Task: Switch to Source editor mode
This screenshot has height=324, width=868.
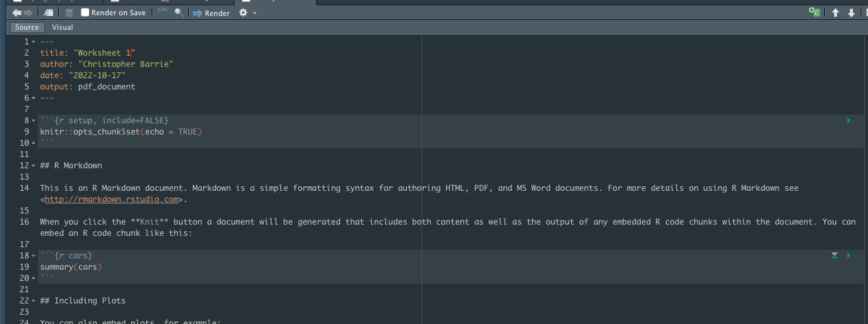Action: 27,27
